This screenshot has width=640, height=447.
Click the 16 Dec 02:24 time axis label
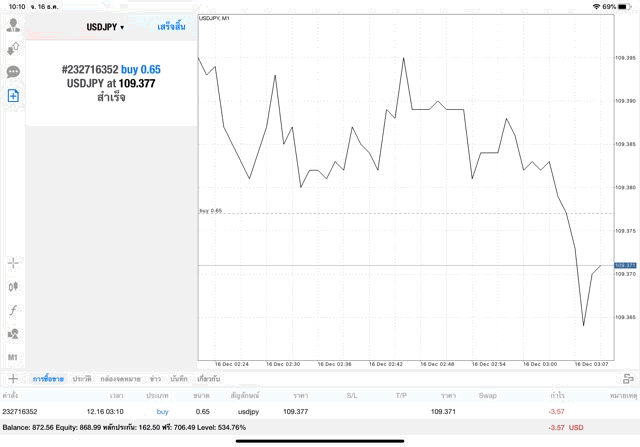(x=231, y=364)
